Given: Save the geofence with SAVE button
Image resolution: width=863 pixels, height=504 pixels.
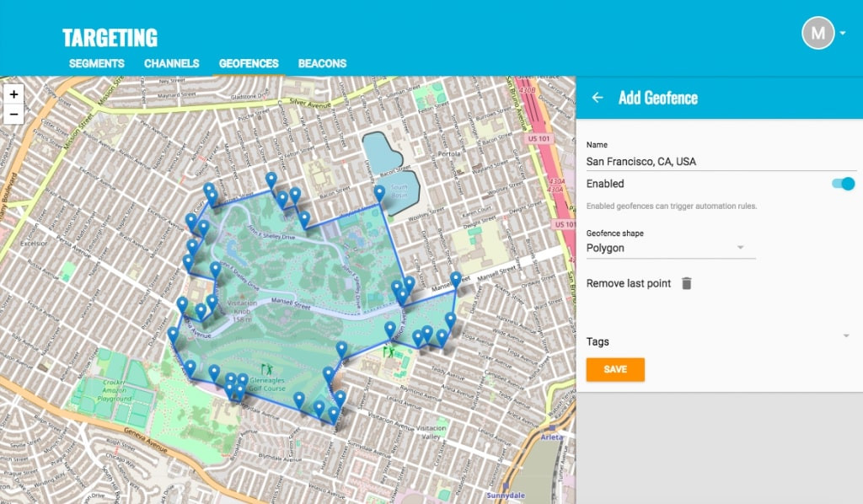Looking at the screenshot, I should pos(615,369).
